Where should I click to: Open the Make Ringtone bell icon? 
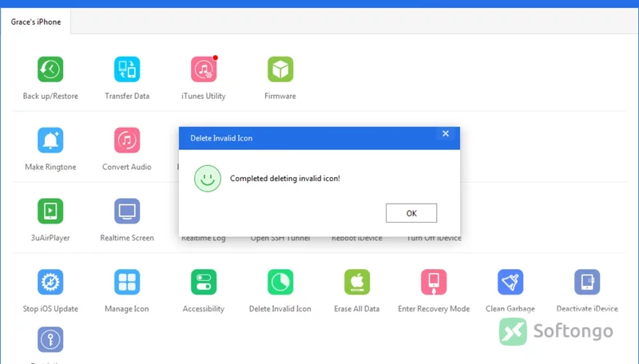click(50, 140)
